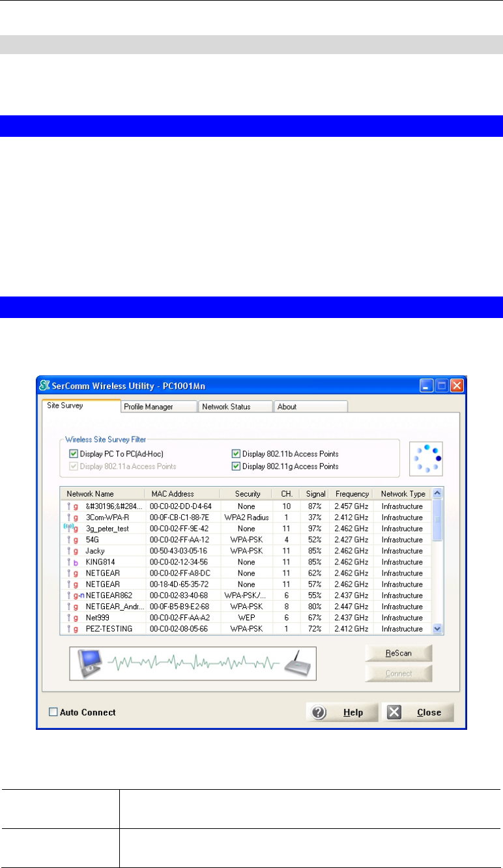Toggle the greyed Display 802.11a Access Points checkbox
The height and width of the screenshot is (868, 503).
pos(73,466)
